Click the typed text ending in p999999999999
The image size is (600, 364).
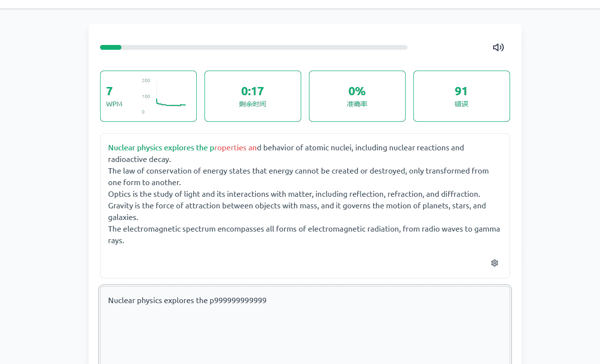coord(187,300)
